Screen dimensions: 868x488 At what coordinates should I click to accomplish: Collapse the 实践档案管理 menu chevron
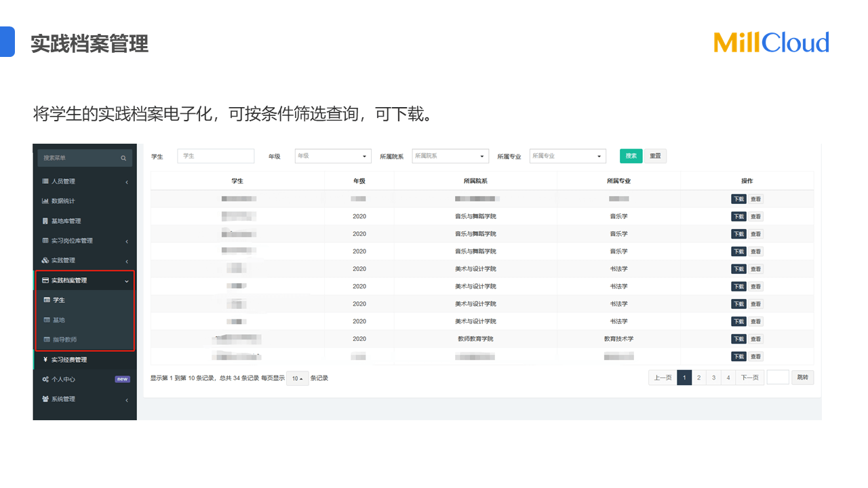[x=127, y=281]
